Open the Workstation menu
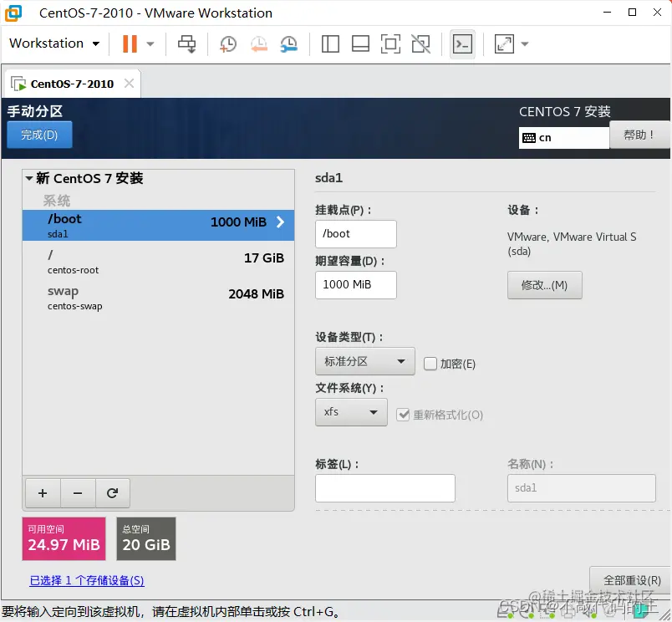The width and height of the screenshot is (672, 622). pos(54,43)
